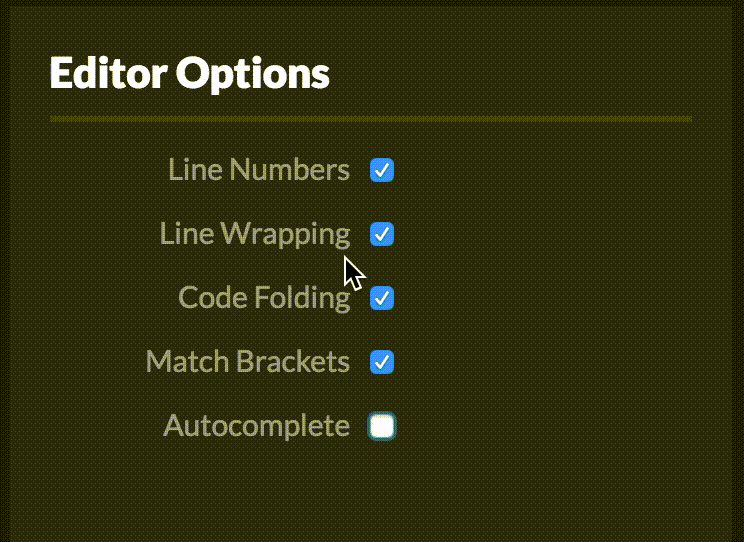This screenshot has height=542, width=744.
Task: Click the blue checkmark icon beside Line Wrapping
Action: click(382, 234)
